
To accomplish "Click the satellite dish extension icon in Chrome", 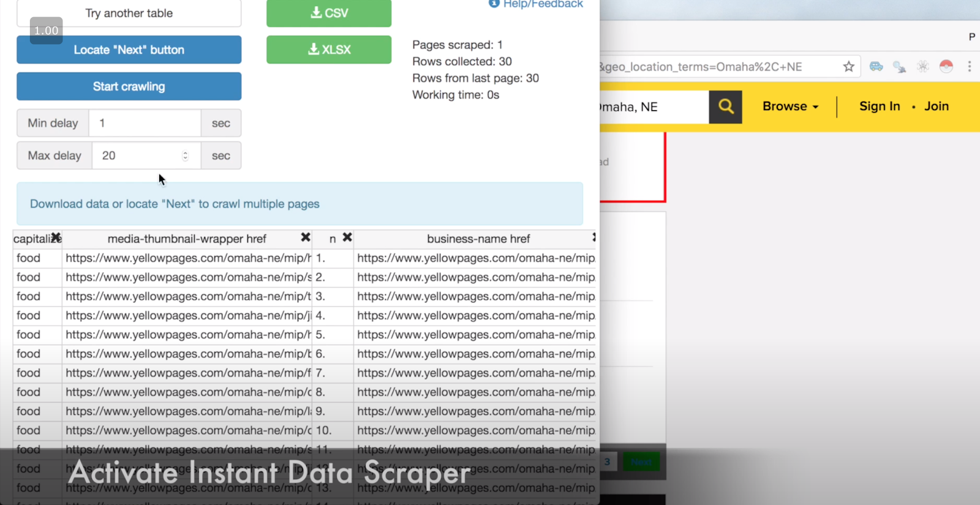I will pyautogui.click(x=900, y=67).
